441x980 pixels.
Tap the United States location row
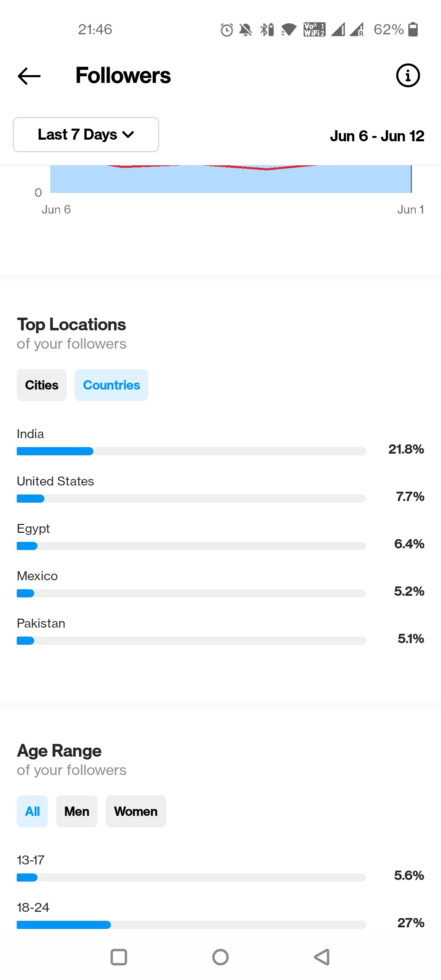pyautogui.click(x=220, y=490)
